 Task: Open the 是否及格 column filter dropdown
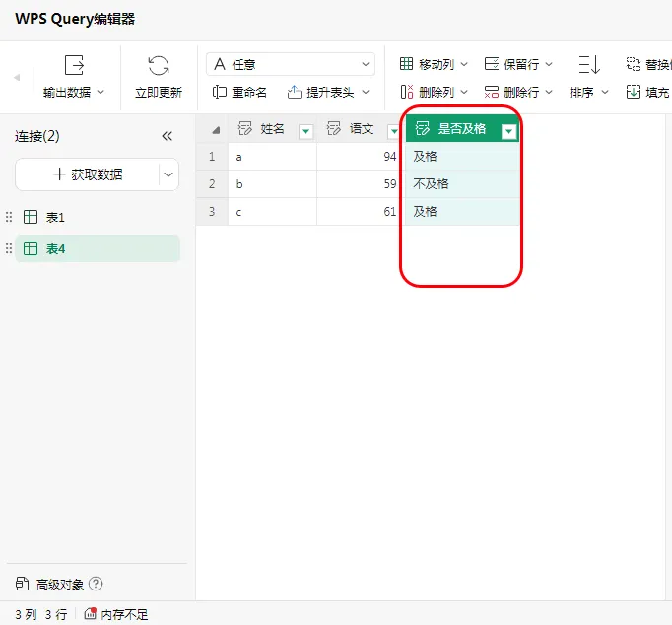click(x=508, y=131)
